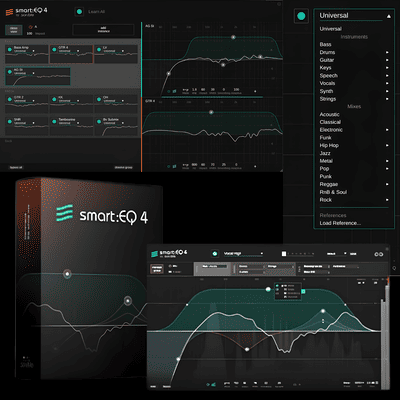The width and height of the screenshot is (400, 400).
Task: Click the compare double-circle icon
Action: pos(378,254)
